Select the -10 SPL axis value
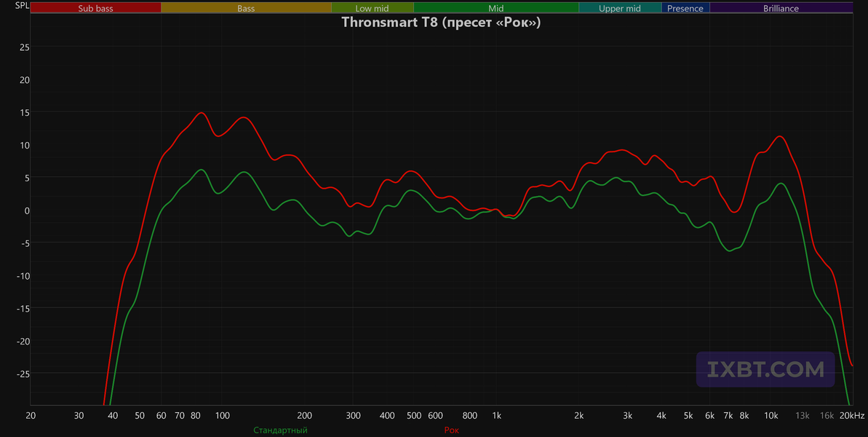This screenshot has height=437, width=868. (x=23, y=276)
